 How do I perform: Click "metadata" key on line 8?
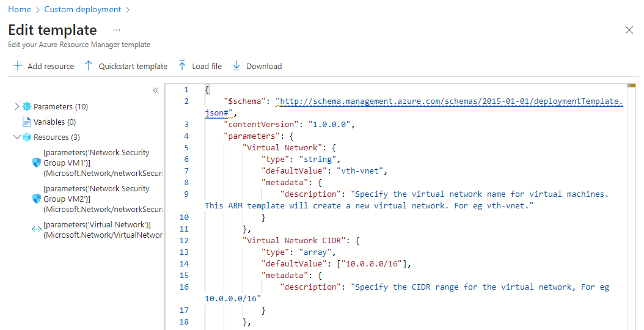(x=285, y=182)
